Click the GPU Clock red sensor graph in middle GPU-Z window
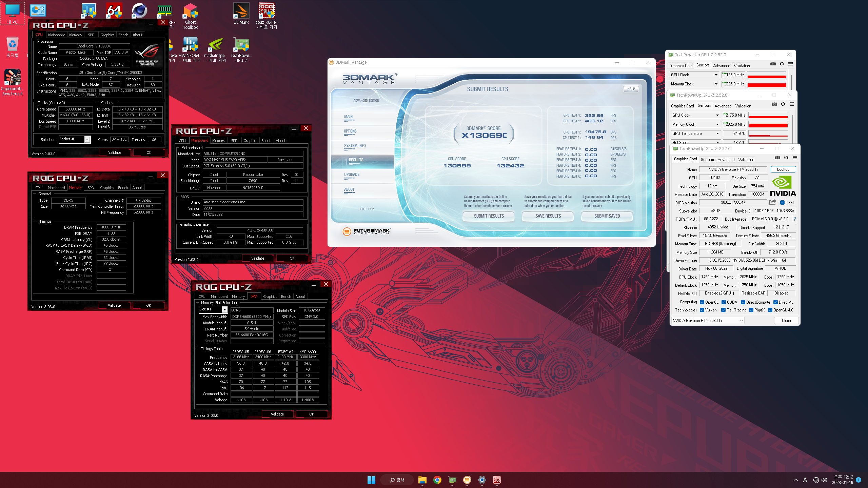The height and width of the screenshot is (488, 868). coord(768,116)
